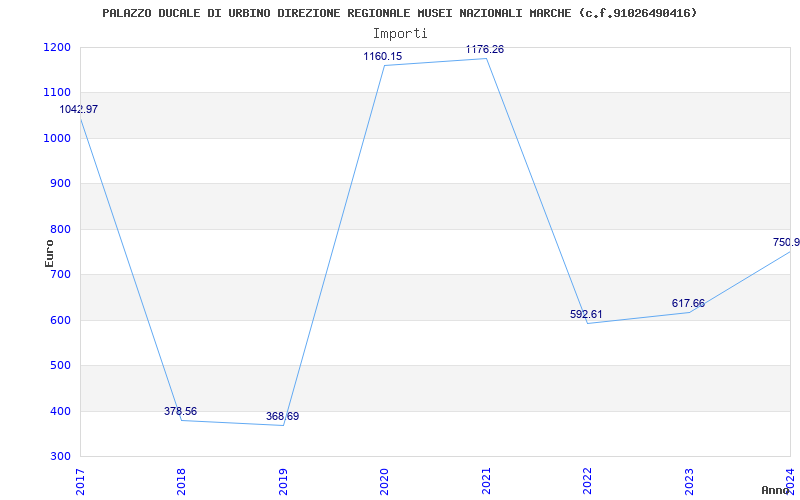Select the 1176.26 data label
800x500 pixels.
click(485, 49)
